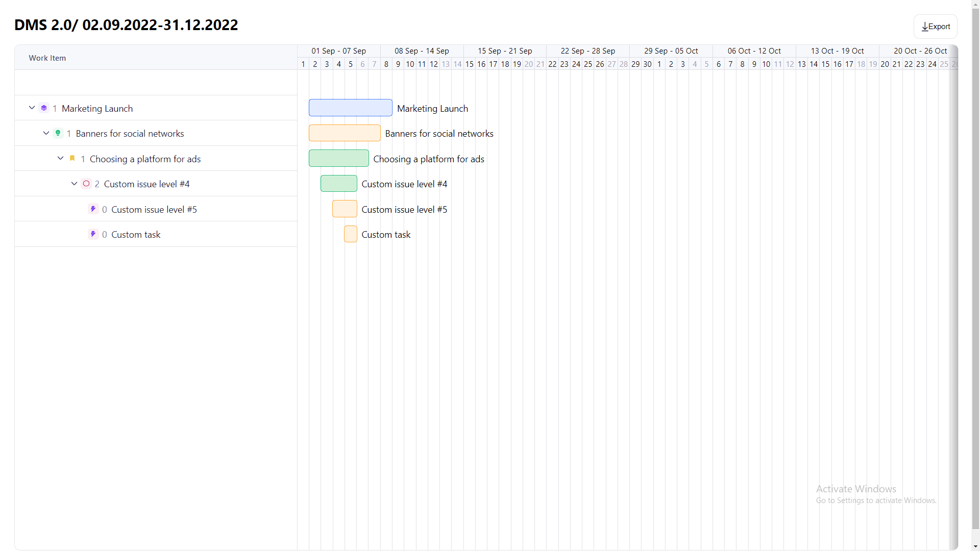The height and width of the screenshot is (551, 980).
Task: Click Custom issue level #5 label in chart
Action: (x=404, y=210)
